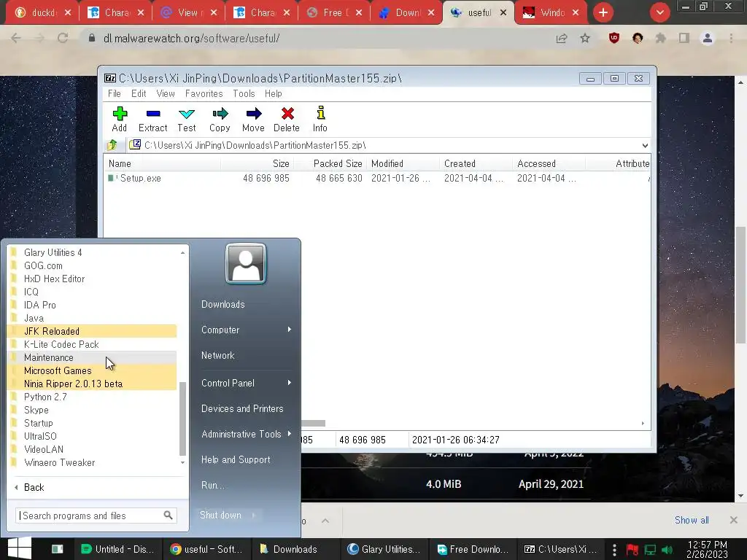This screenshot has height=560, width=747.
Task: Open the Info toolbar icon
Action: pyautogui.click(x=320, y=119)
